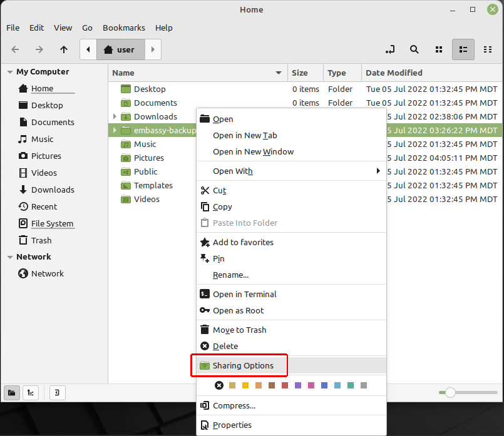The height and width of the screenshot is (436, 504).
Task: Pick the purple folder color swatch
Action: click(x=298, y=385)
